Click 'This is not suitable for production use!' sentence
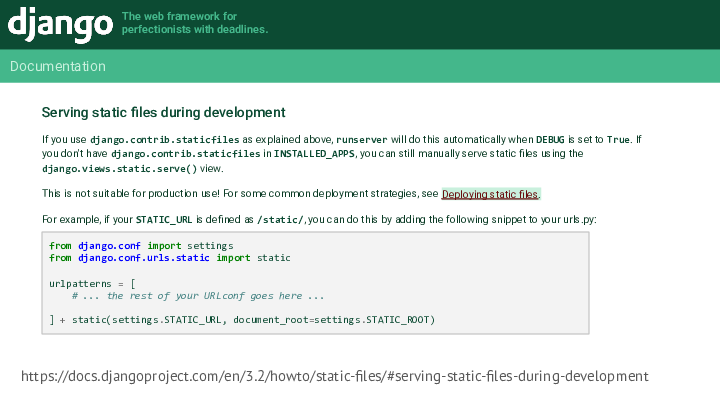The image size is (720, 405). [x=131, y=193]
